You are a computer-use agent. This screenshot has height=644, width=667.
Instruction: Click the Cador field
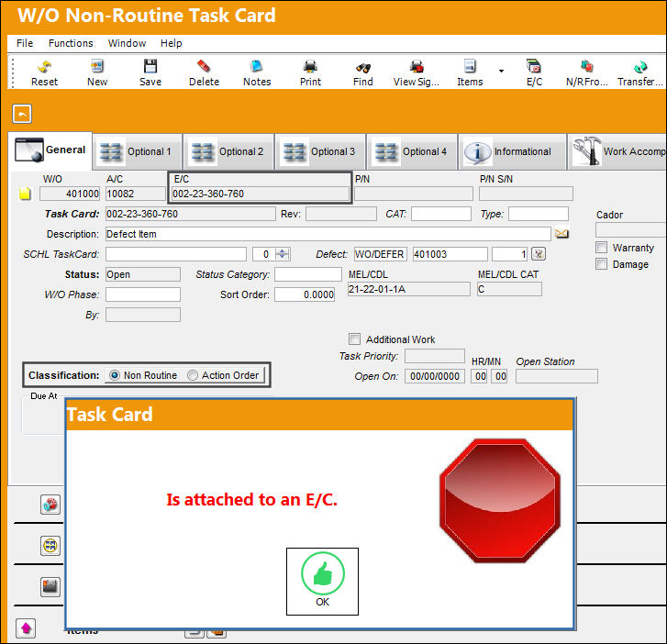[x=631, y=230]
